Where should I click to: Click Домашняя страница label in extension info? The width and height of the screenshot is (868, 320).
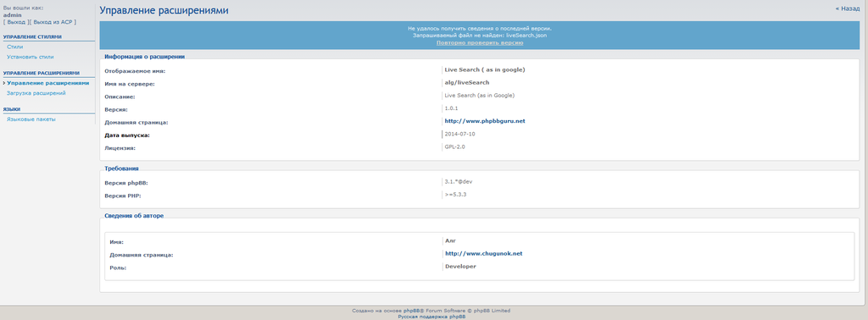point(136,122)
